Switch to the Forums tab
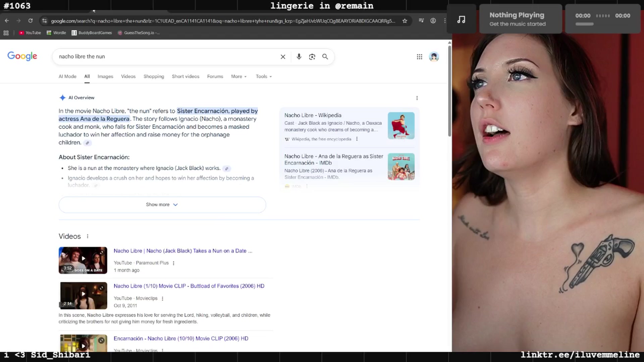Image resolution: width=644 pixels, height=362 pixels. (x=215, y=76)
